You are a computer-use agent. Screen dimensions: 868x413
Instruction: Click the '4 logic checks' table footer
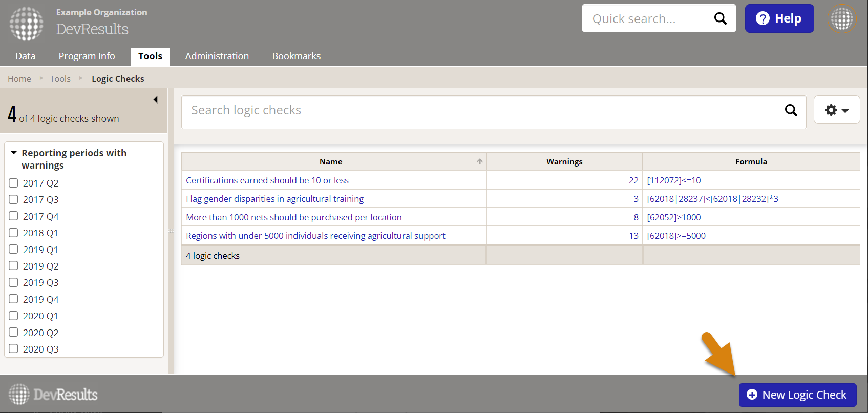pyautogui.click(x=213, y=256)
